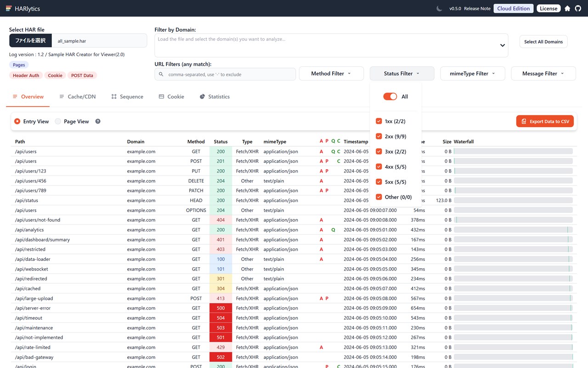This screenshot has width=588, height=368.
Task: Click the Pages badge
Action: (19, 65)
